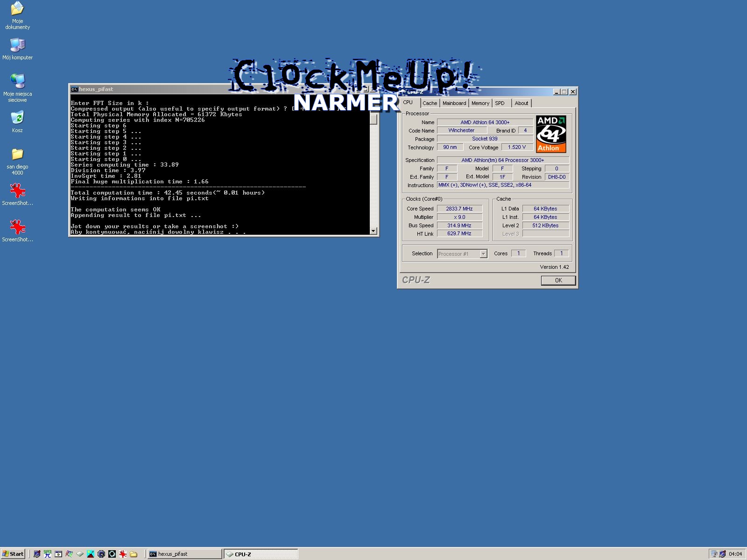Minimize the CPU-Z window
This screenshot has width=747, height=560.
tap(557, 92)
